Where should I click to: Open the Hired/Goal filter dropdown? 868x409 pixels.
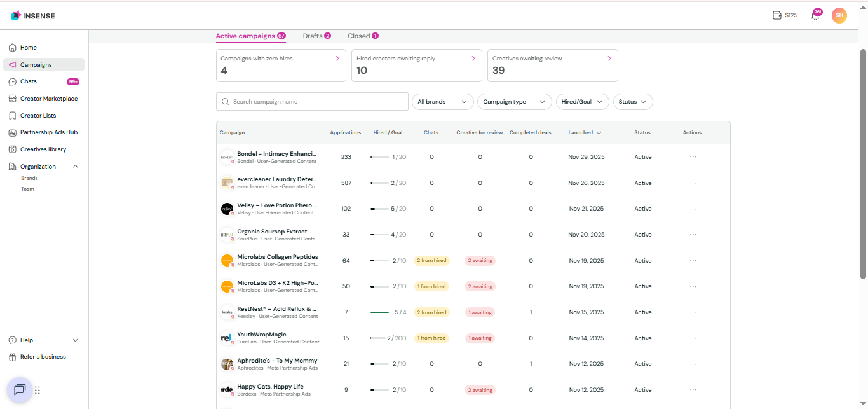(x=582, y=102)
